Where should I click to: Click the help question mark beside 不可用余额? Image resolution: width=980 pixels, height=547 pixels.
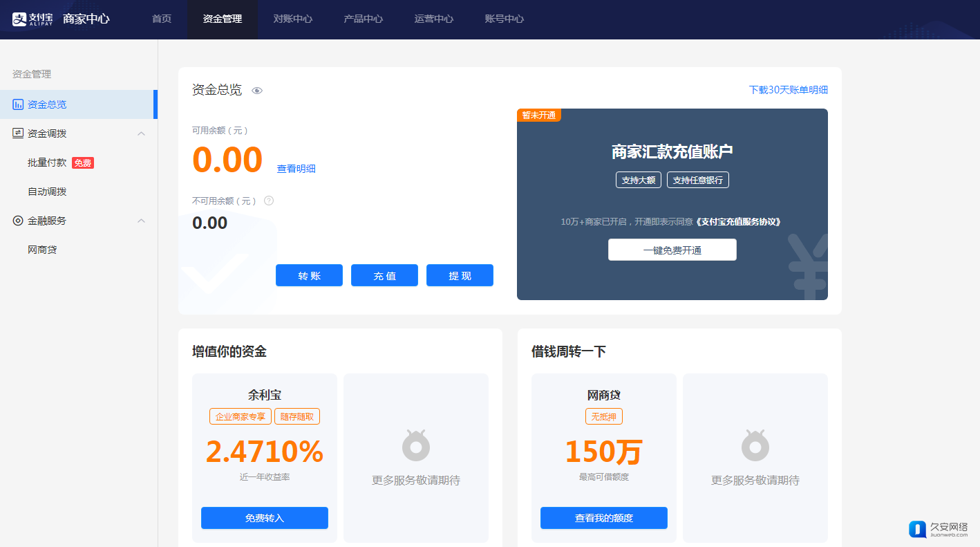coord(269,201)
